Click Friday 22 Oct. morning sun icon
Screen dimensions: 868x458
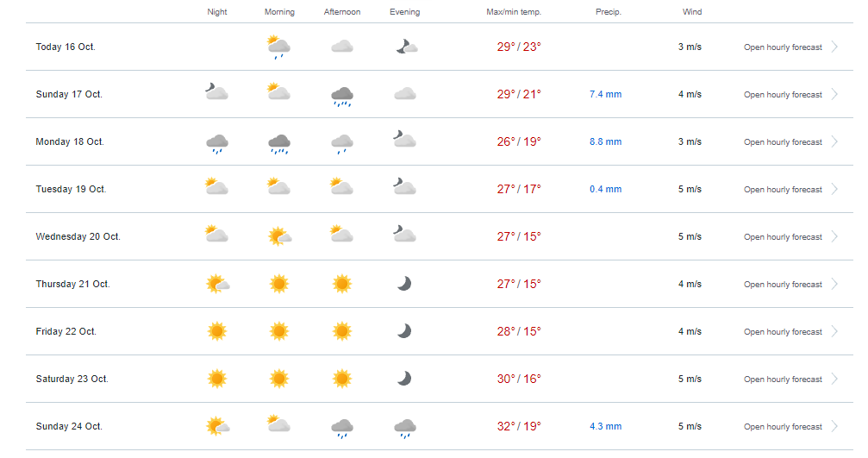[x=279, y=331]
